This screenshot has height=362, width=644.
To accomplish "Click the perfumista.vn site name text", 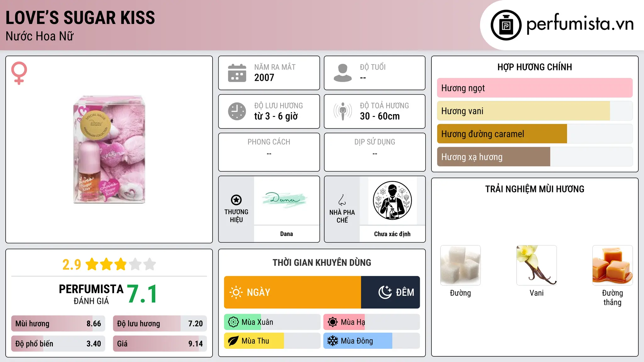I will [x=580, y=24].
